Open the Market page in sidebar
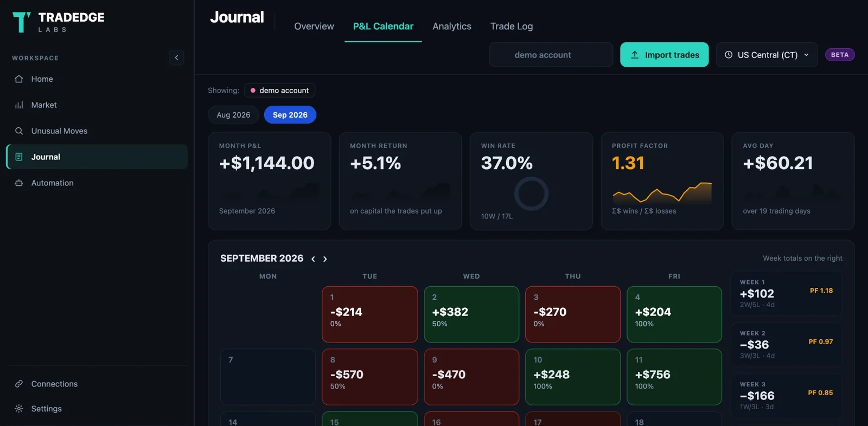The height and width of the screenshot is (426, 868). pos(97,105)
